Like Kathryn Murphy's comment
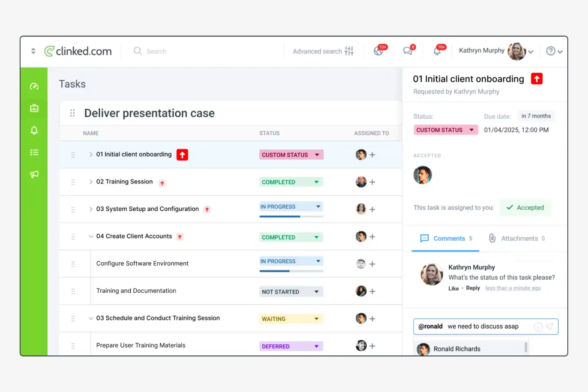The image size is (588, 392). (x=454, y=288)
